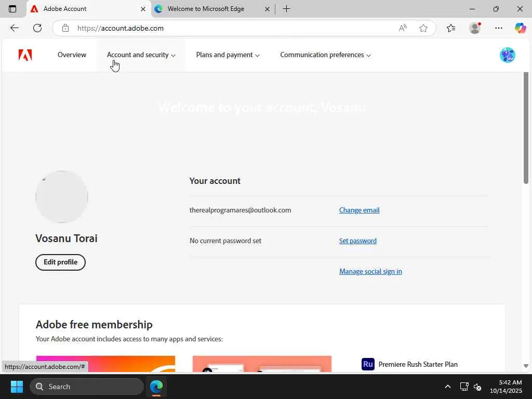This screenshot has width=532, height=399.
Task: Activate the Read aloud icon in address bar
Action: [403, 28]
